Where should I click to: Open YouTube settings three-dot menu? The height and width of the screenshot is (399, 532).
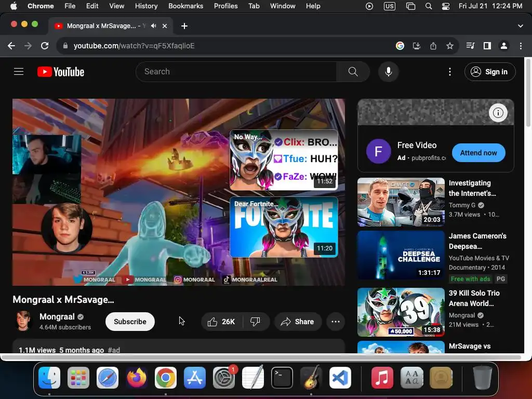click(449, 72)
